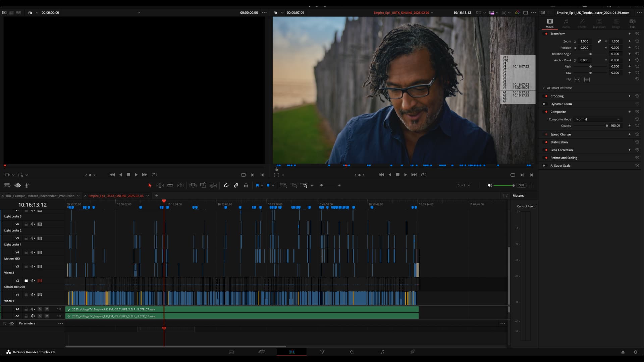The width and height of the screenshot is (644, 362).
Task: Select the BBC_Example_Endcard timeline tab
Action: pos(40,196)
